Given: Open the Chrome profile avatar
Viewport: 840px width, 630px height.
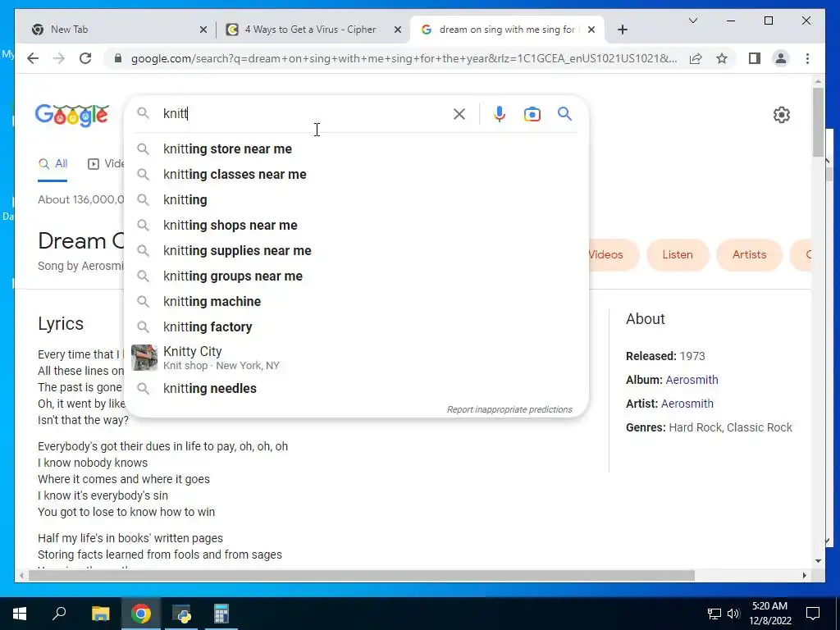Looking at the screenshot, I should click(781, 58).
